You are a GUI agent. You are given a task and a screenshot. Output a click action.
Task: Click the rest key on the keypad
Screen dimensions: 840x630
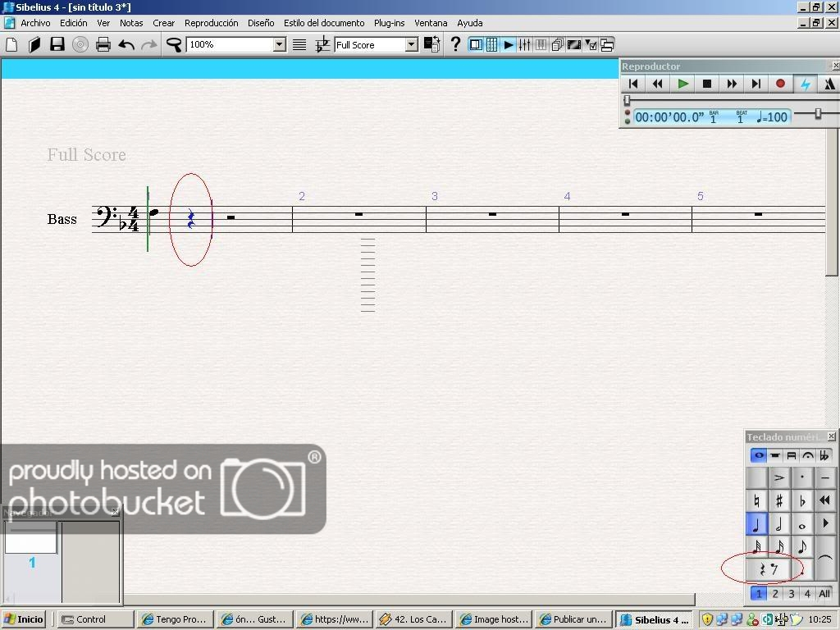[x=768, y=569]
